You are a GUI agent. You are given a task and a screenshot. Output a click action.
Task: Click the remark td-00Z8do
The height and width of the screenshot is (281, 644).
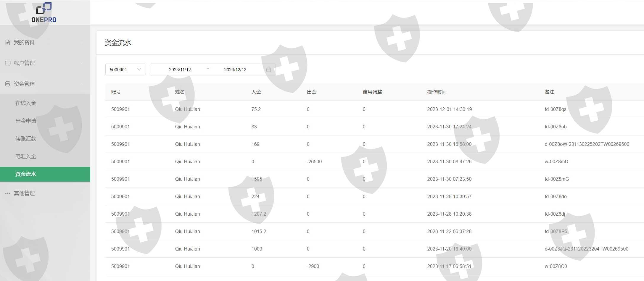point(556,196)
